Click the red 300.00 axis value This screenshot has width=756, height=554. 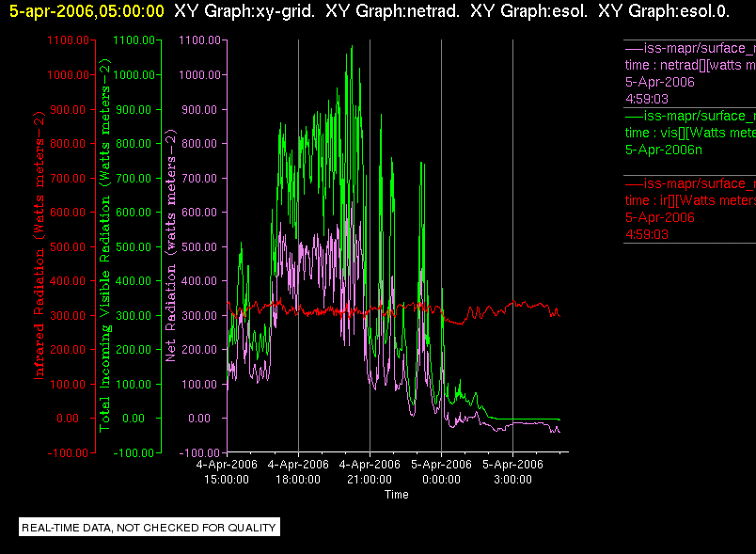tap(68, 316)
